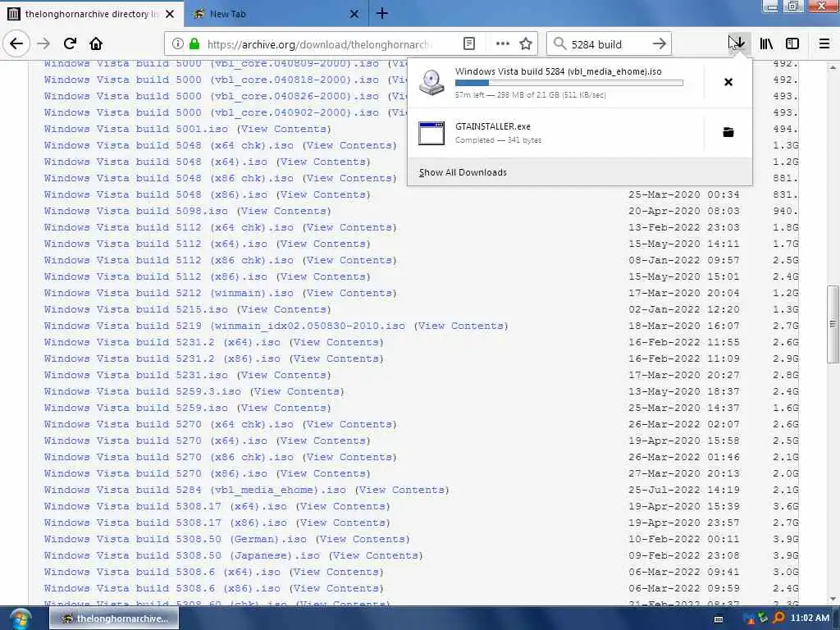
Task: Open Vista build 5270 (x86 chk).iso link
Action: [x=169, y=457]
